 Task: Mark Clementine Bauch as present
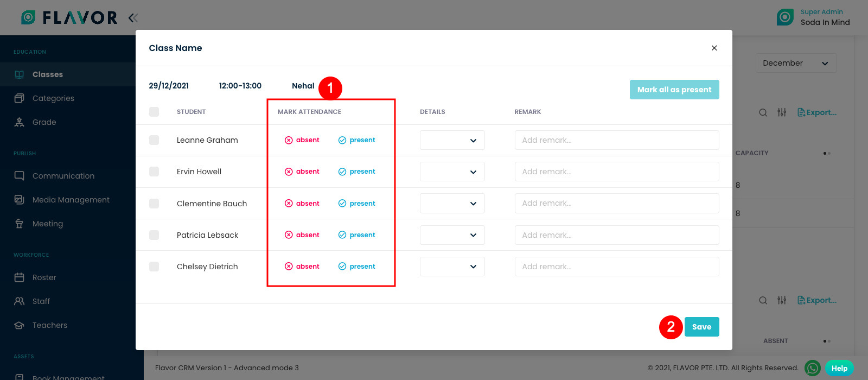(357, 204)
